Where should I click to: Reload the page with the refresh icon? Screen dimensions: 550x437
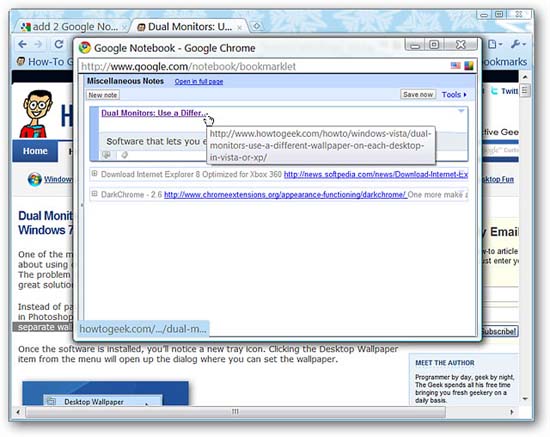click(59, 44)
